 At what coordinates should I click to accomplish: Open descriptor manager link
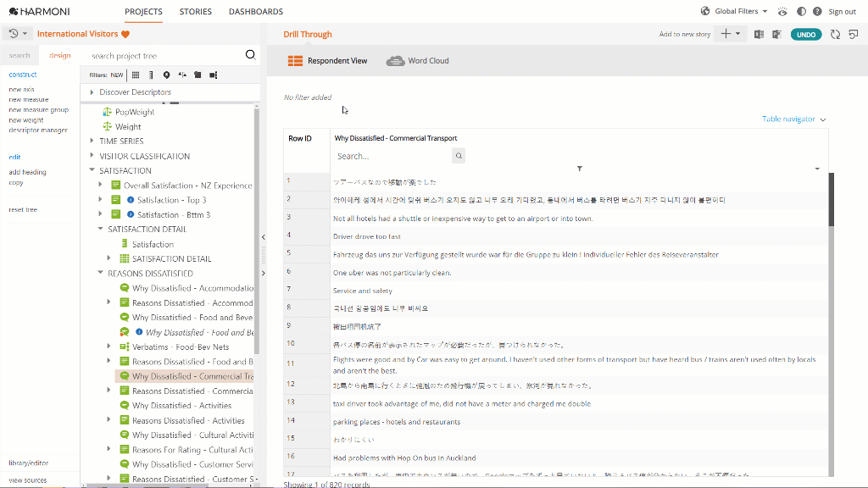[x=38, y=130]
